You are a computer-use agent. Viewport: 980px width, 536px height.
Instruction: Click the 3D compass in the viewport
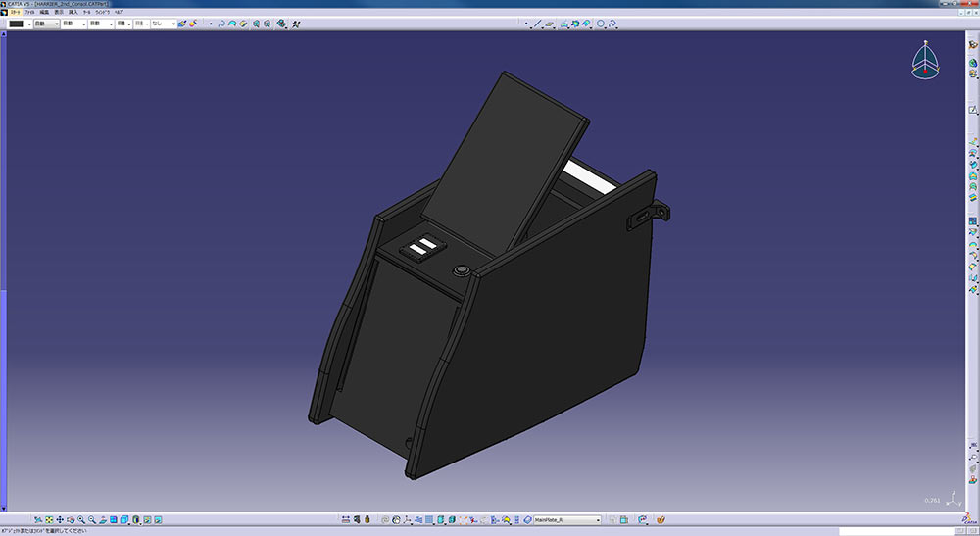coord(925,61)
